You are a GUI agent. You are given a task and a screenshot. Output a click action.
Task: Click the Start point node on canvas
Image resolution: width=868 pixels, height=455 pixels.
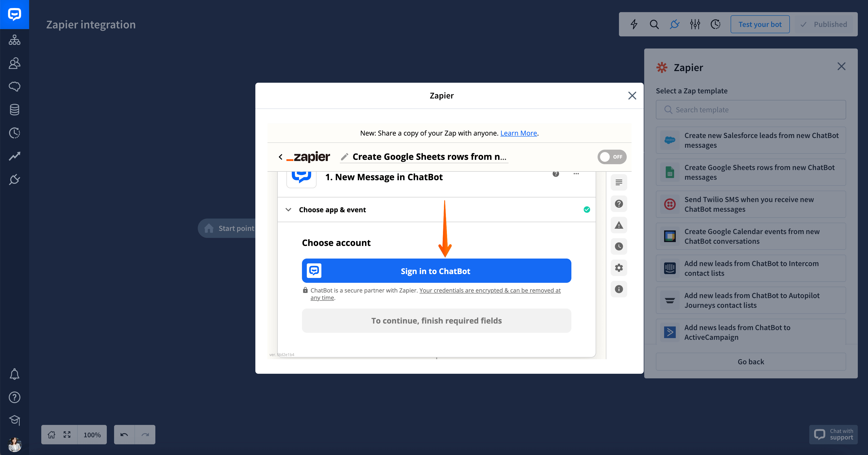(227, 228)
